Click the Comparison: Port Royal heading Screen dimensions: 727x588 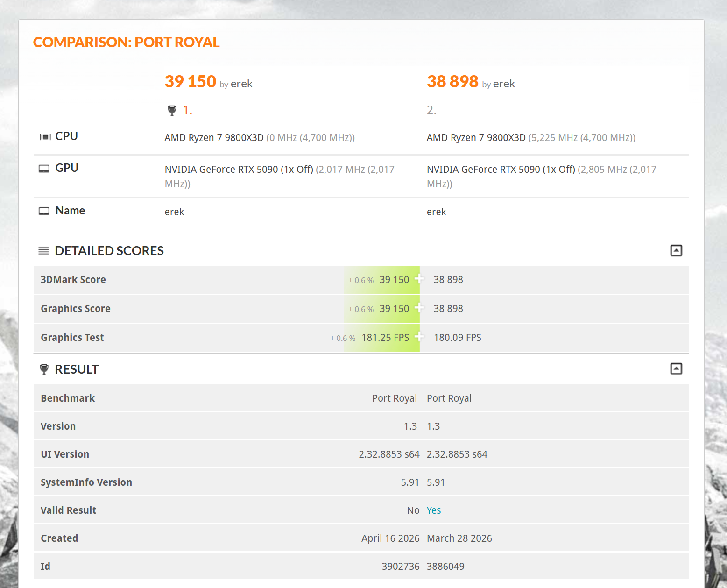(x=126, y=43)
